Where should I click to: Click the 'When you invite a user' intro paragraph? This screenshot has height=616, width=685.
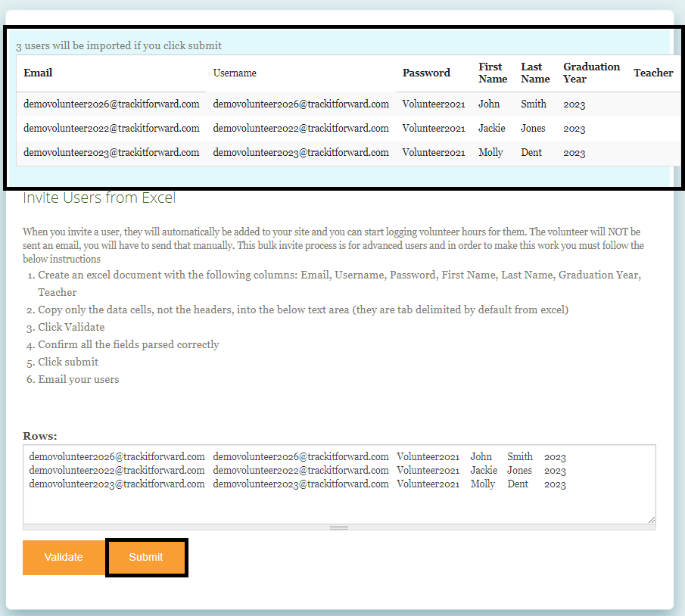[x=333, y=245]
